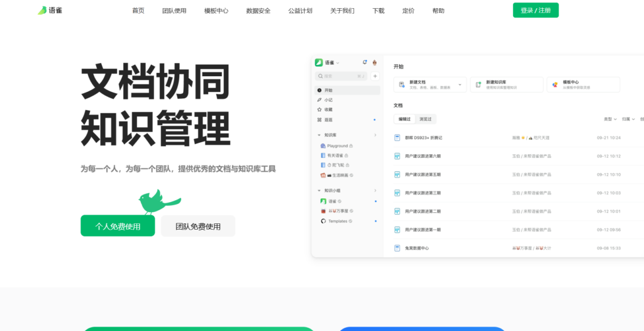Open the 陀飞轮 knowledge base
644x331 pixels.
point(335,165)
